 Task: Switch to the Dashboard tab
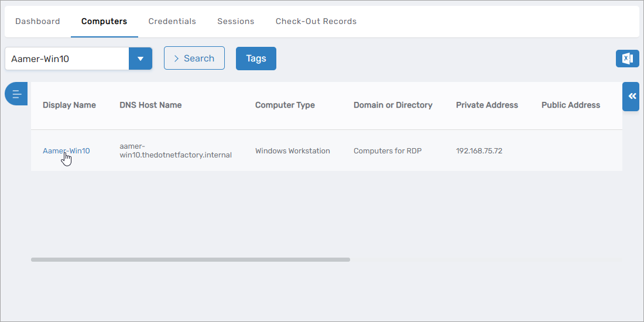[37, 21]
